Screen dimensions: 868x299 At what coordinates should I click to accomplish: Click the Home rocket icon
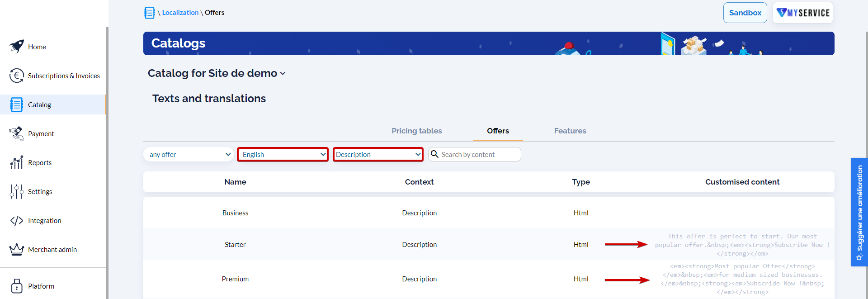coord(17,46)
